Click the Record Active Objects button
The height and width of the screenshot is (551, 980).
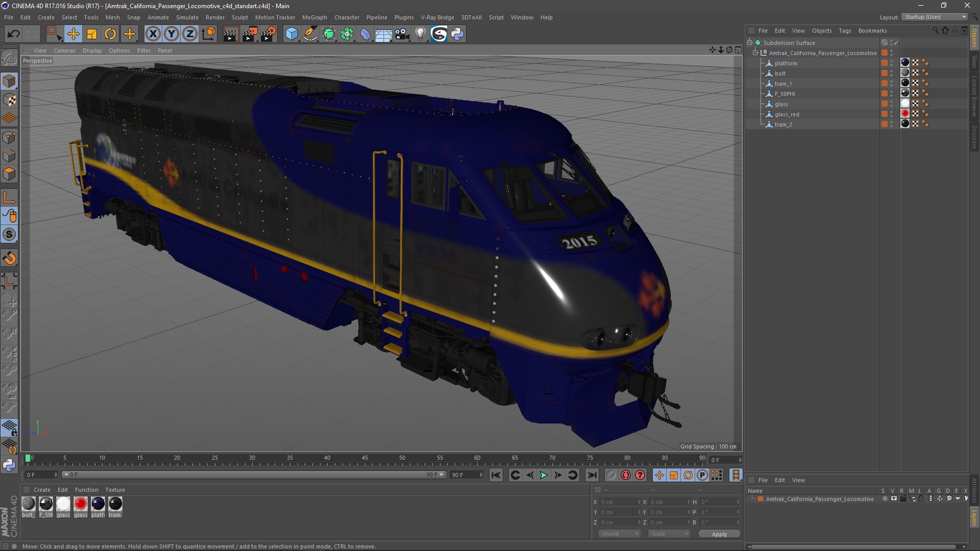611,475
